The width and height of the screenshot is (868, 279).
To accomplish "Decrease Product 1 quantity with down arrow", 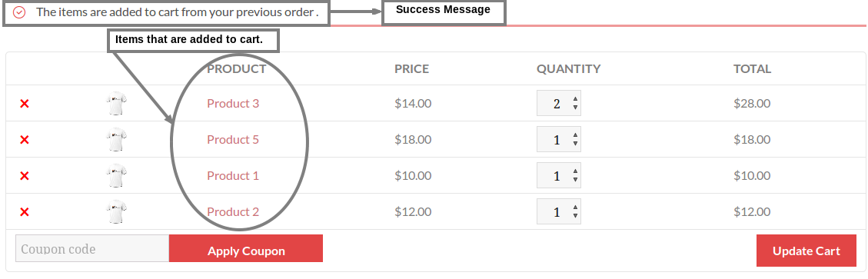I will 575,179.
